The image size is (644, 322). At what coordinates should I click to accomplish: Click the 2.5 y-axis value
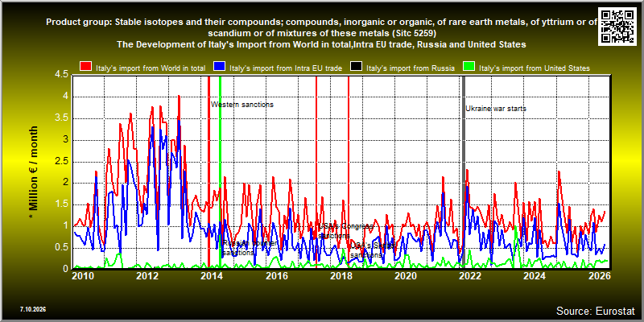(x=61, y=162)
